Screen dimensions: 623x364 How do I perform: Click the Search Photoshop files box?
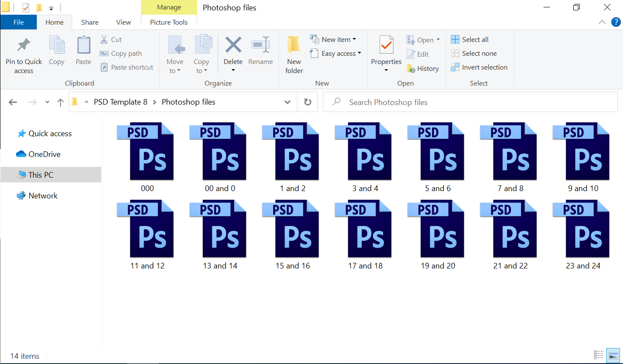tap(470, 102)
